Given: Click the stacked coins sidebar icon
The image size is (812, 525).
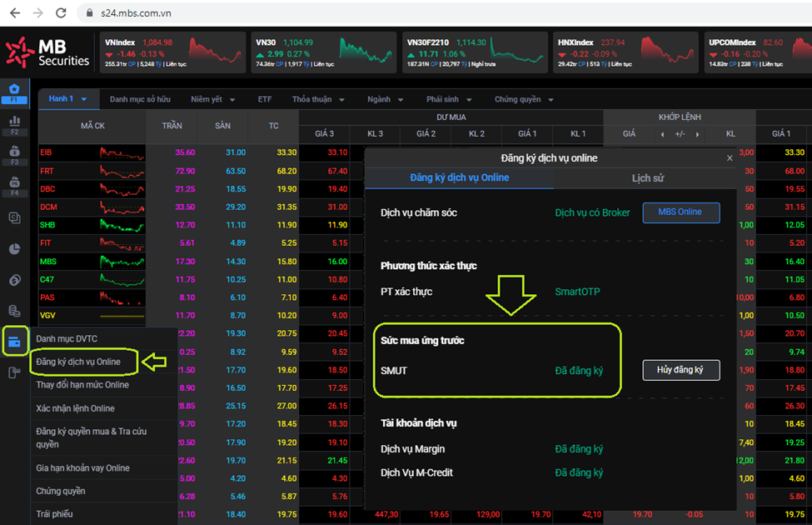Looking at the screenshot, I should pyautogui.click(x=14, y=311).
